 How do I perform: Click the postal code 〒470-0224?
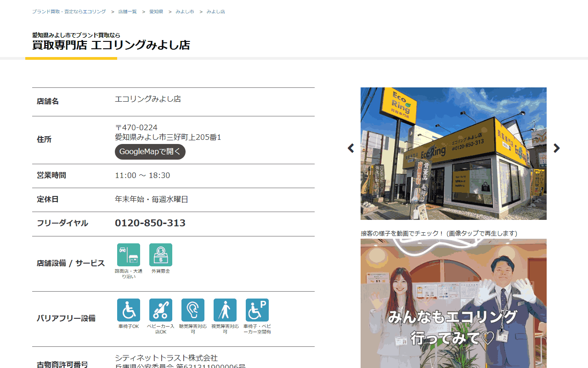tap(136, 127)
